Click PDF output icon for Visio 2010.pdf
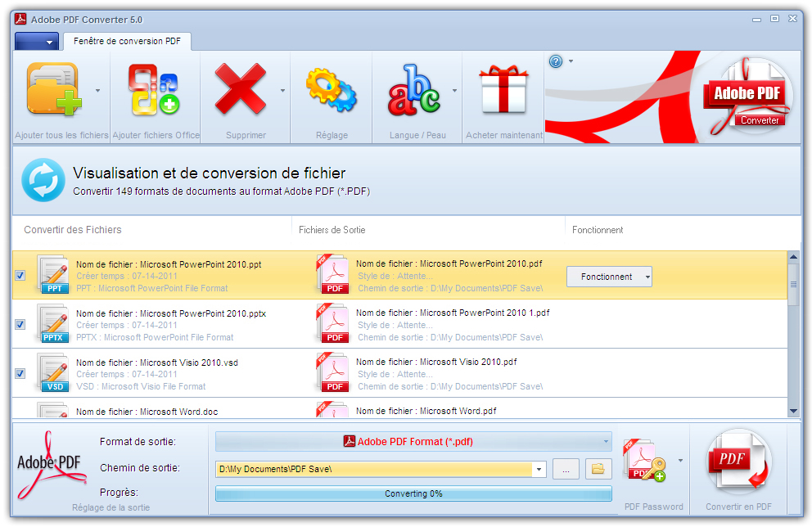Screen dimensions: 812x527 [332, 372]
